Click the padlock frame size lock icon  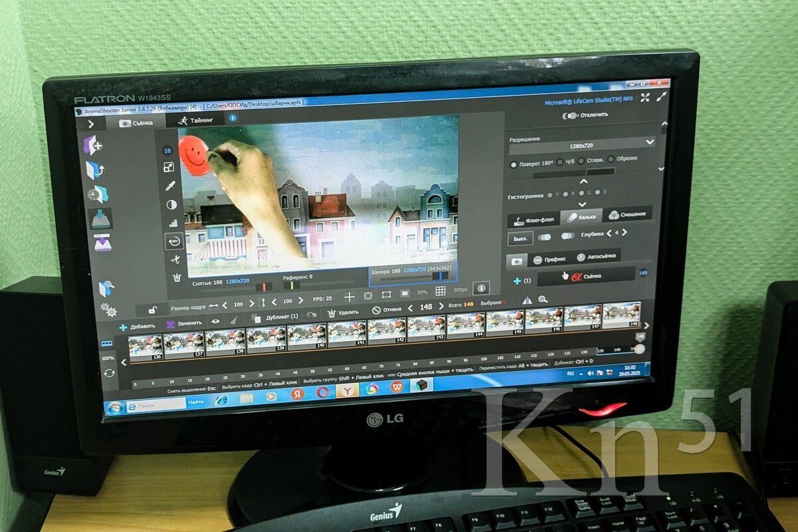(x=152, y=310)
